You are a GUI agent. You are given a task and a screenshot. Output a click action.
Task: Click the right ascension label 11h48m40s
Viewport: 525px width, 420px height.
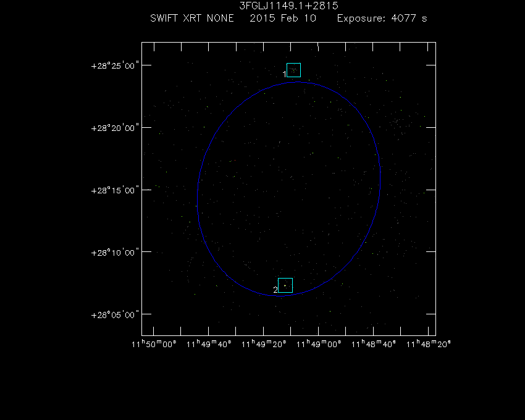pyautogui.click(x=374, y=344)
